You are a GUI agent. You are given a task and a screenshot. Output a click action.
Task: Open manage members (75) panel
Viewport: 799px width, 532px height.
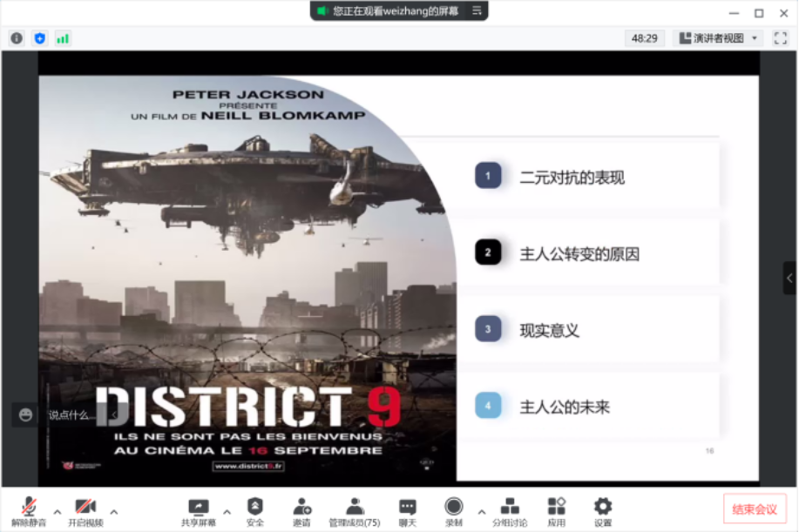[x=354, y=512]
